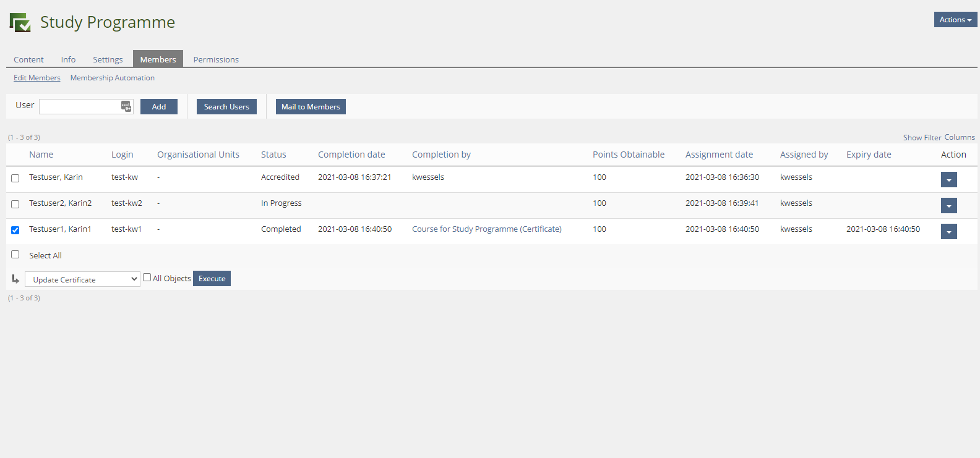This screenshot has width=980, height=458.
Task: Expand the Actions dropdown at top right
Action: (955, 20)
